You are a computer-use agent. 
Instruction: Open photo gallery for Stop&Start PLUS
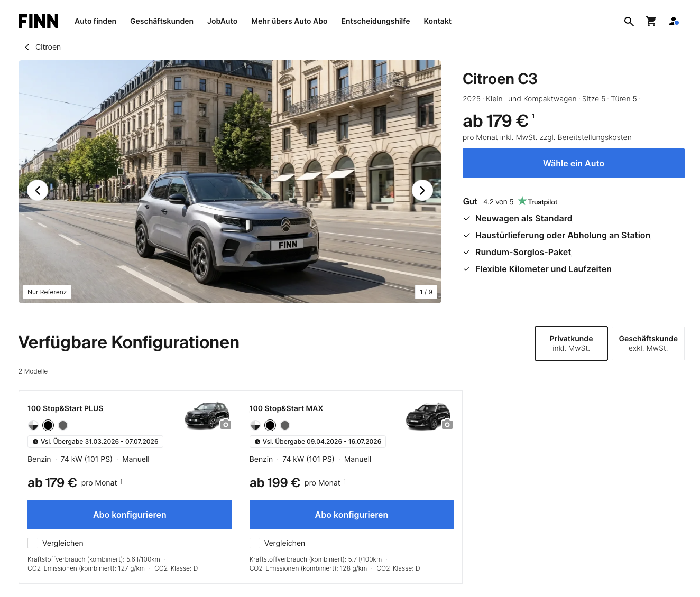(226, 425)
